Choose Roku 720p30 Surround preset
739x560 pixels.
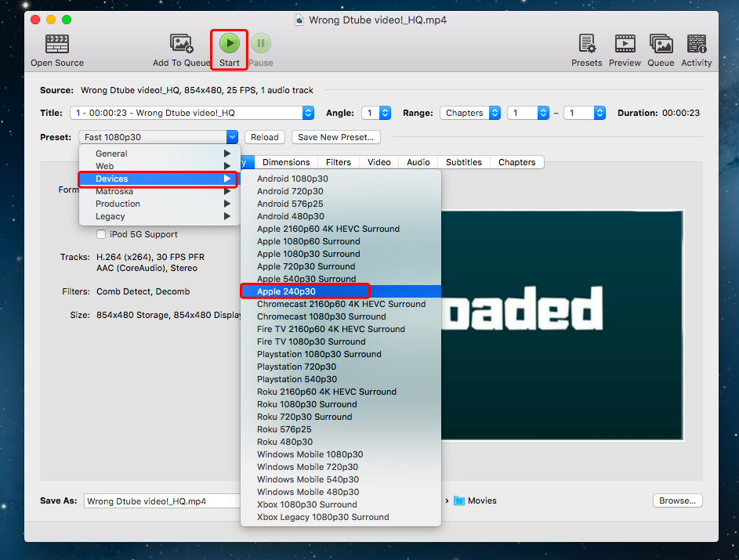[341, 417]
